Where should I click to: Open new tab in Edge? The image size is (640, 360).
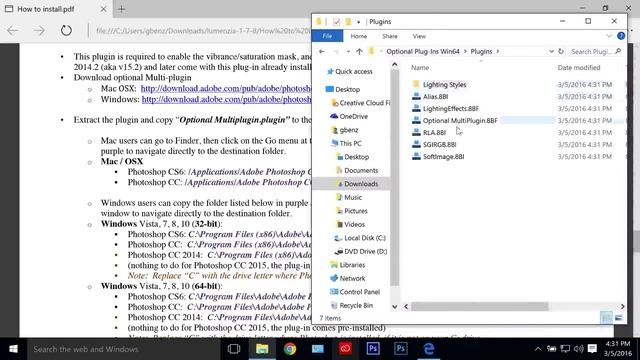coord(121,9)
